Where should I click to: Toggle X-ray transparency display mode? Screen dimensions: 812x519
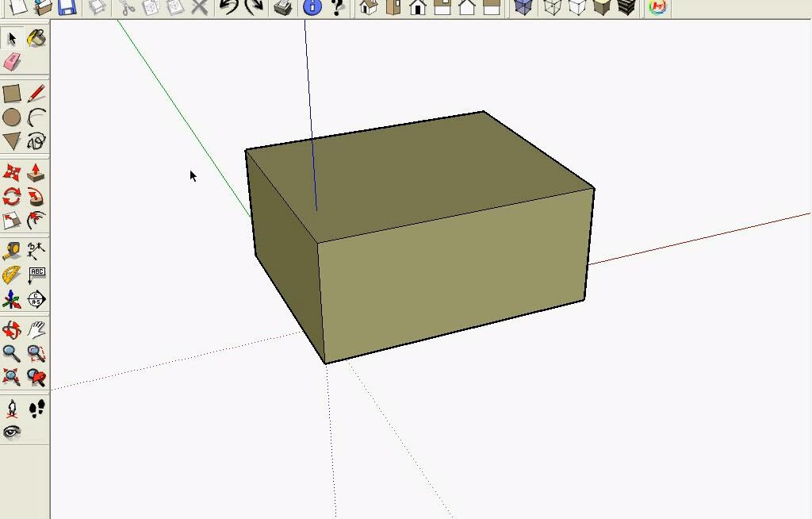523,8
